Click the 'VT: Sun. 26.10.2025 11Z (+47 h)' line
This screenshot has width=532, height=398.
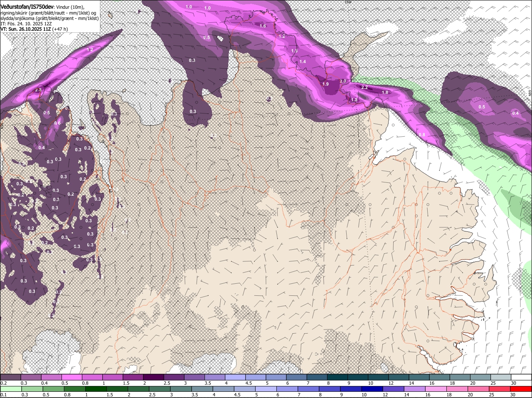coord(34,29)
